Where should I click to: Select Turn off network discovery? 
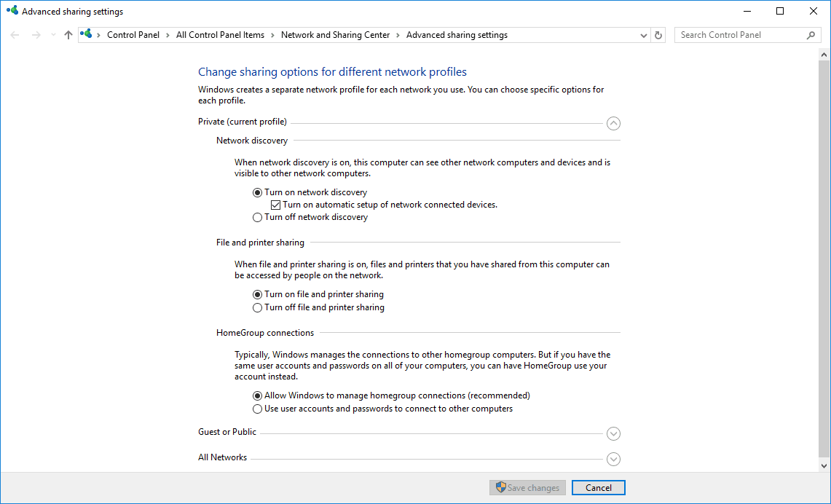click(x=257, y=218)
